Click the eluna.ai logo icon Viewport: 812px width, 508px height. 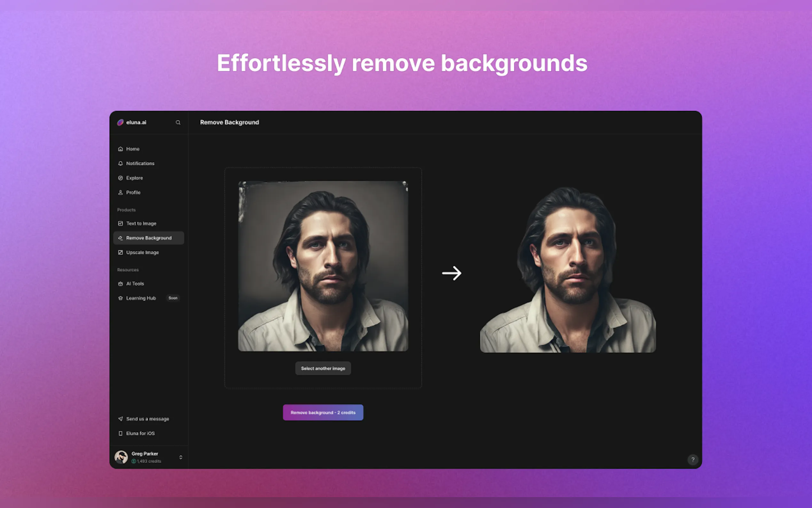point(120,122)
